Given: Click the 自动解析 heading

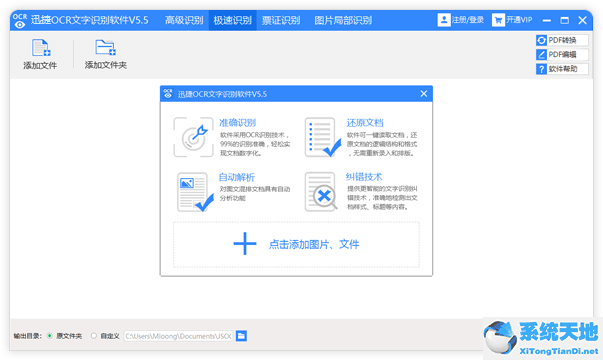Looking at the screenshot, I should 237,177.
